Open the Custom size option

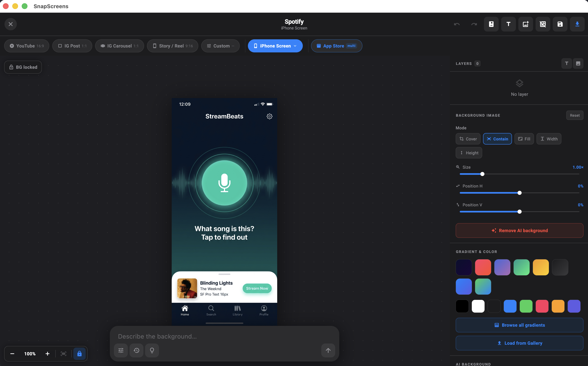coord(220,46)
